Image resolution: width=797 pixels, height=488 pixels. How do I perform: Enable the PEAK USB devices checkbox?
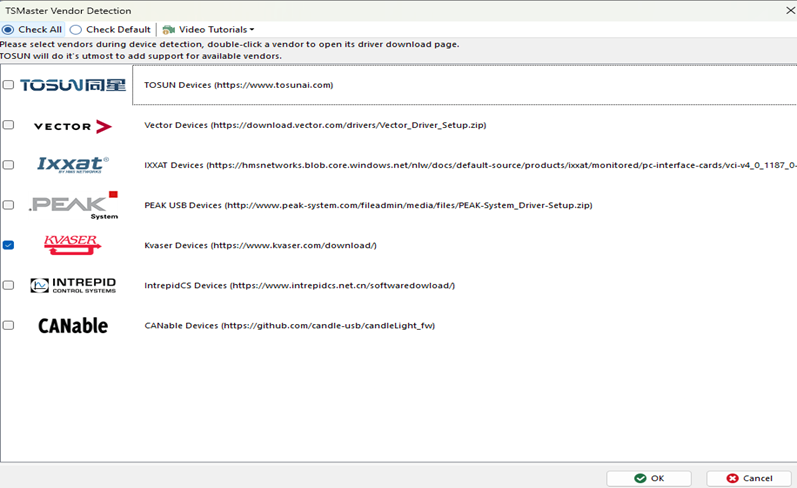coord(8,205)
